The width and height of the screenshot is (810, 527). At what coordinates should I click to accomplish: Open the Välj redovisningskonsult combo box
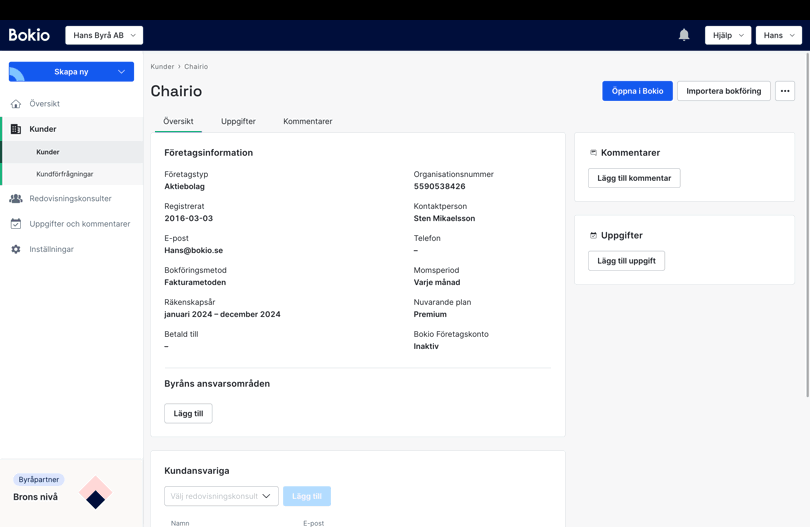[221, 496]
